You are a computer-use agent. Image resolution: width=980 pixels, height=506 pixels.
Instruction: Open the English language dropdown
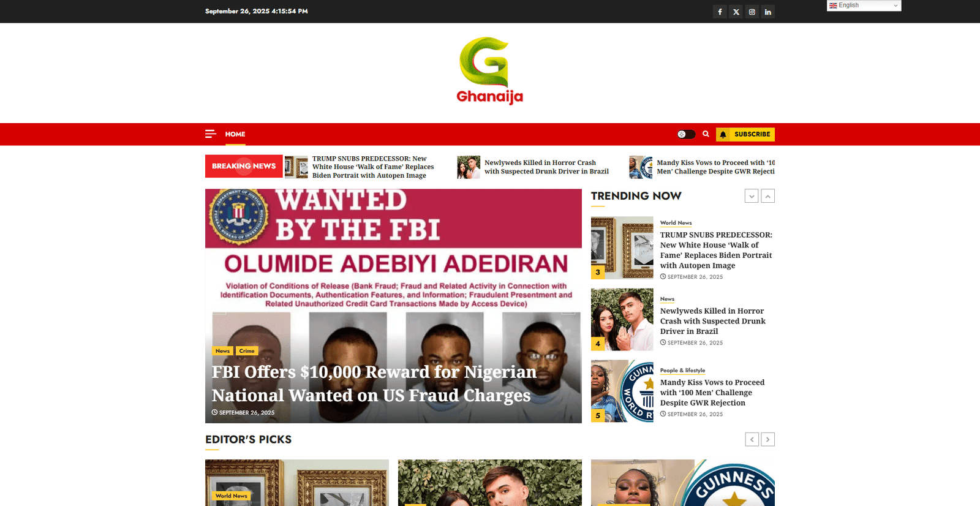[864, 6]
